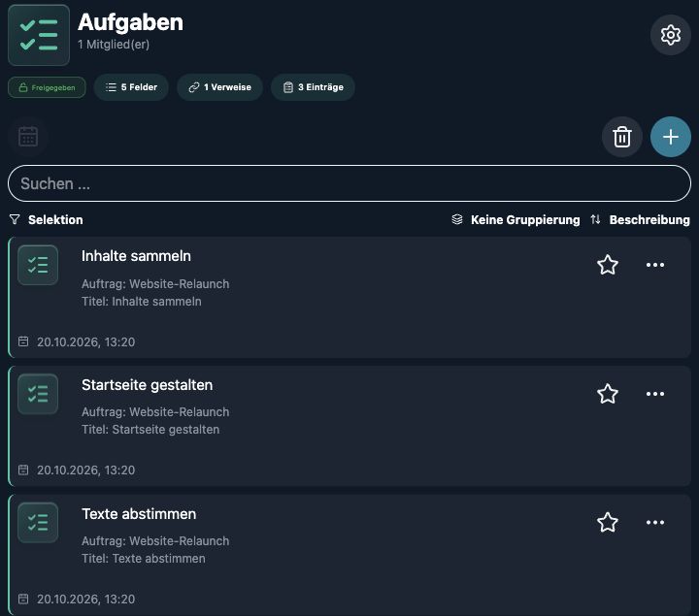
Task: Click the Freigegeben status badge
Action: click(x=47, y=87)
